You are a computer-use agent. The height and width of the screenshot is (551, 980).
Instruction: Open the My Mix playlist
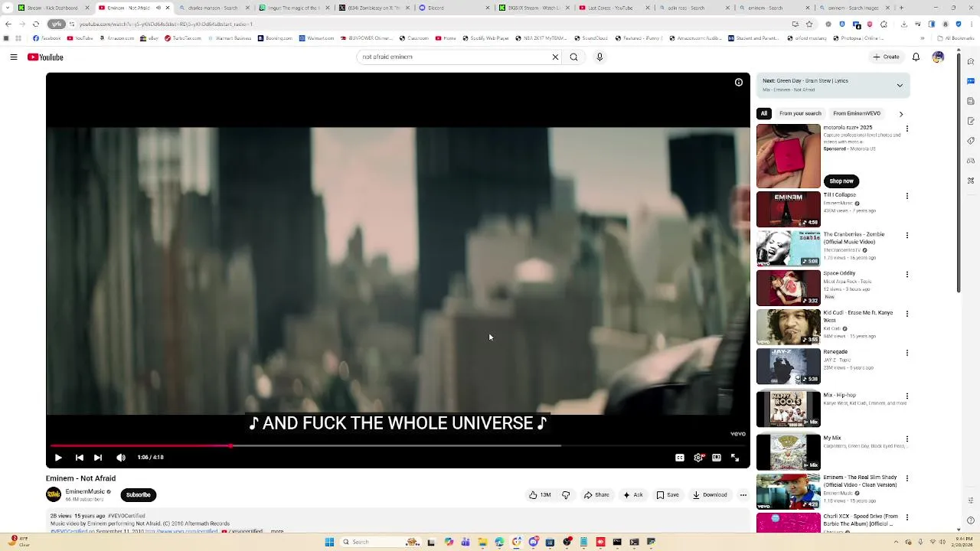pyautogui.click(x=788, y=452)
